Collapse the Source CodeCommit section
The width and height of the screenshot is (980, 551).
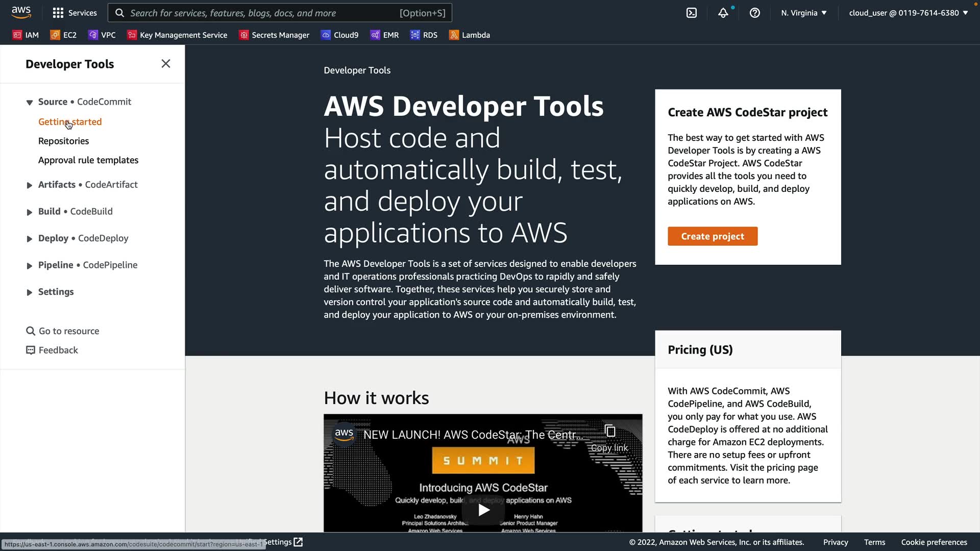coord(30,102)
